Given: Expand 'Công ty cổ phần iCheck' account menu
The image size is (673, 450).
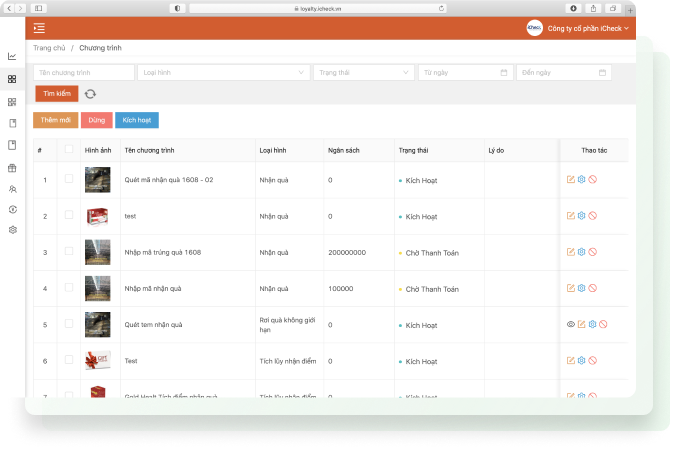Looking at the screenshot, I should click(588, 28).
